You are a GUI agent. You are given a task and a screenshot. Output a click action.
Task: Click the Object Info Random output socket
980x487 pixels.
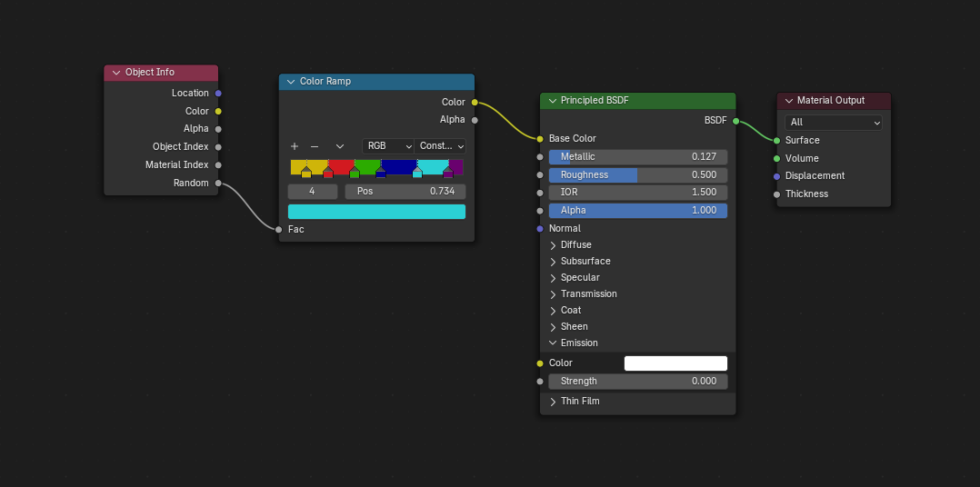click(x=218, y=183)
